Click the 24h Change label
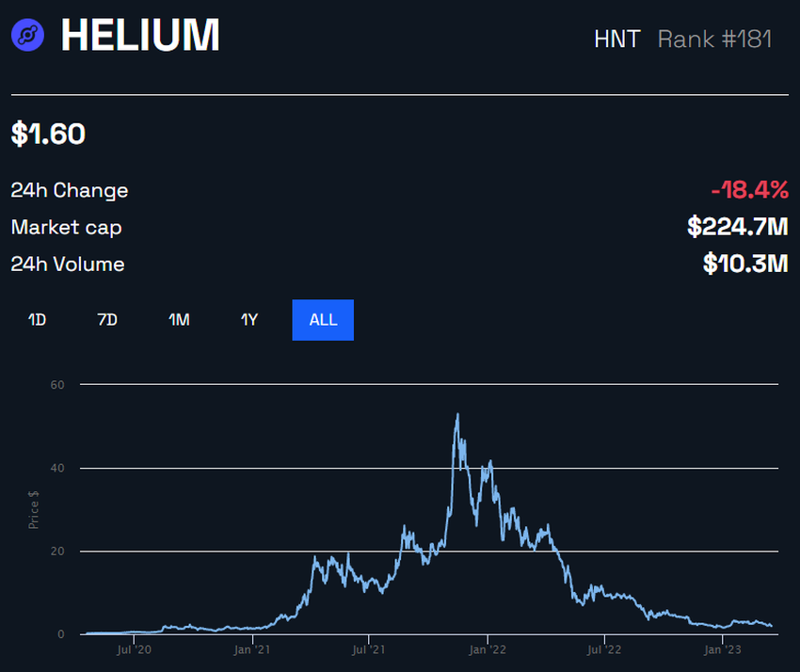 tap(69, 190)
